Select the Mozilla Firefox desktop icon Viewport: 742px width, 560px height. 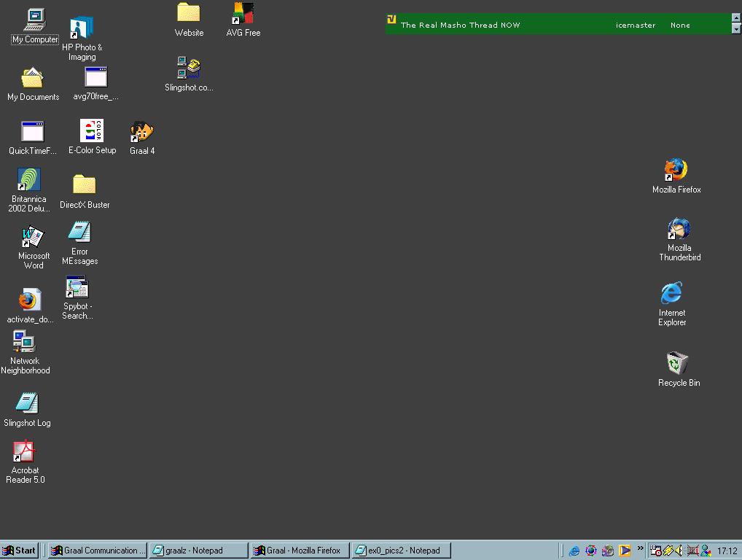pyautogui.click(x=676, y=171)
